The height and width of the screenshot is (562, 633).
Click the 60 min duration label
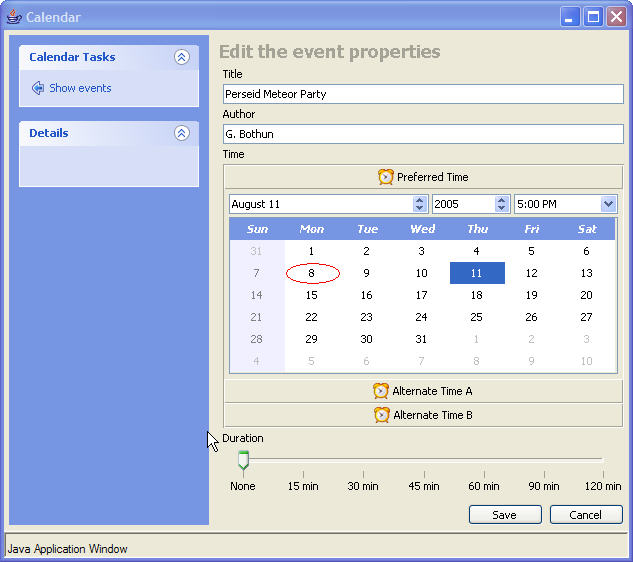tap(484, 486)
